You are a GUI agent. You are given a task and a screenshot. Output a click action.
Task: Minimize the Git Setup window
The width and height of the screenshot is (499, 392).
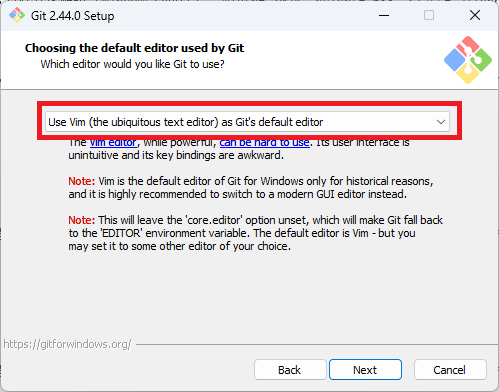384,15
